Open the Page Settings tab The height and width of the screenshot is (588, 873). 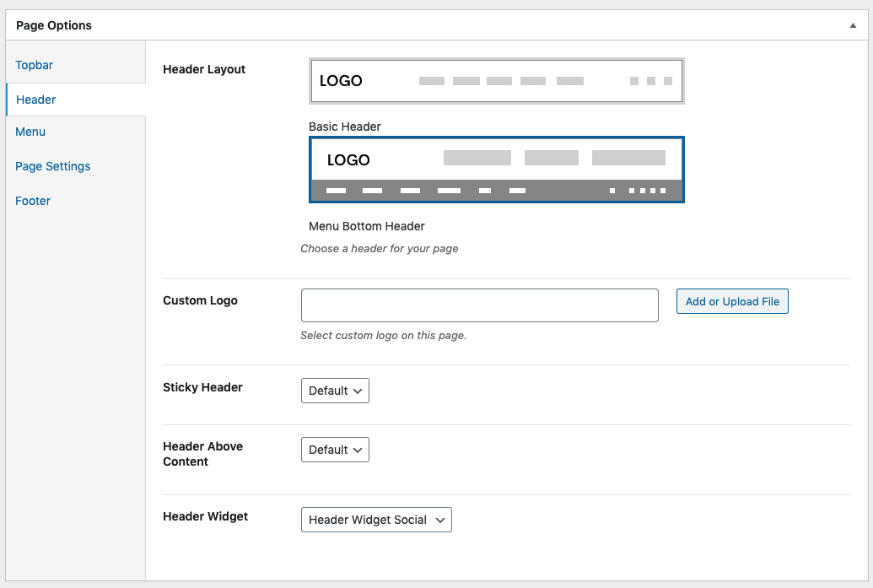pyautogui.click(x=53, y=166)
